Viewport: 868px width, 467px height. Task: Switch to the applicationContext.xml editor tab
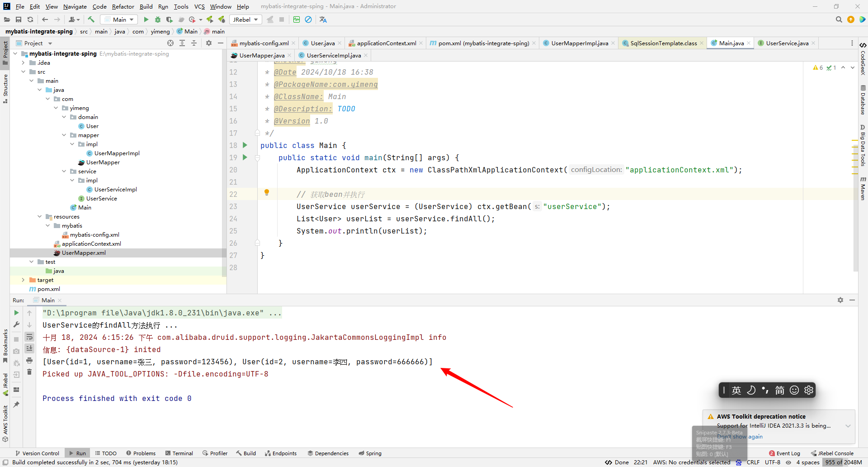click(x=386, y=43)
